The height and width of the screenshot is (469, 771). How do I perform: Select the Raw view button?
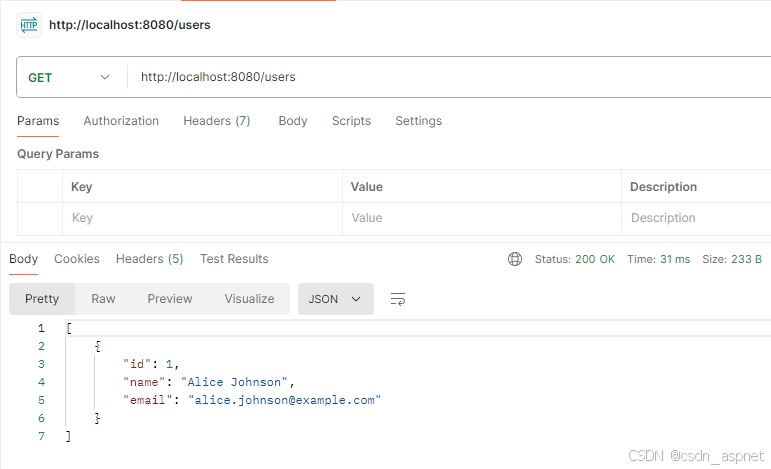click(103, 299)
